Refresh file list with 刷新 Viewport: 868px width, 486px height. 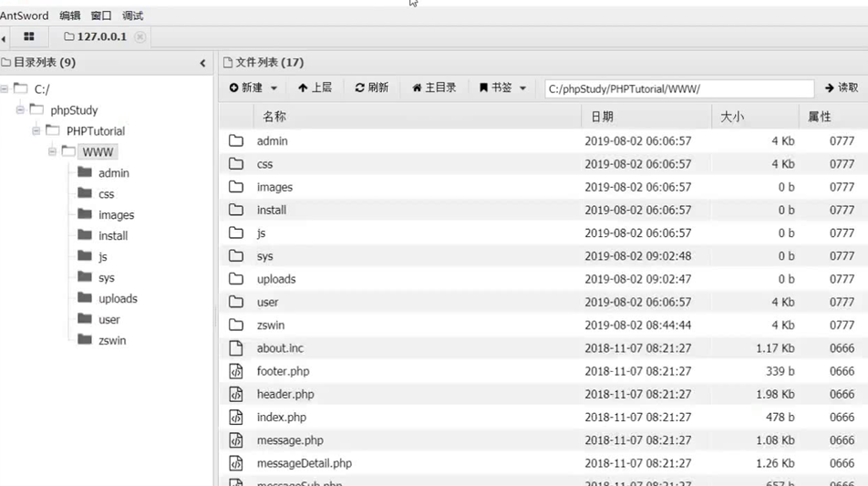371,88
